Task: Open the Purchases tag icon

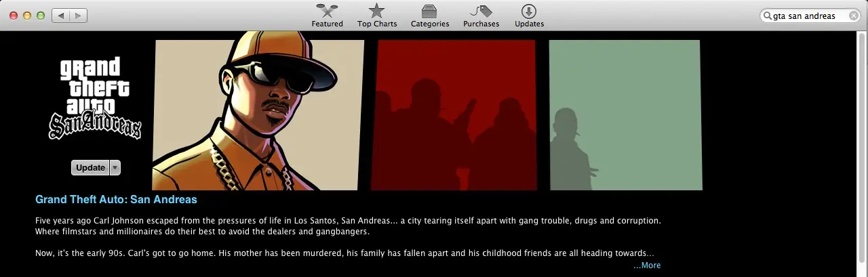Action: coord(481,11)
